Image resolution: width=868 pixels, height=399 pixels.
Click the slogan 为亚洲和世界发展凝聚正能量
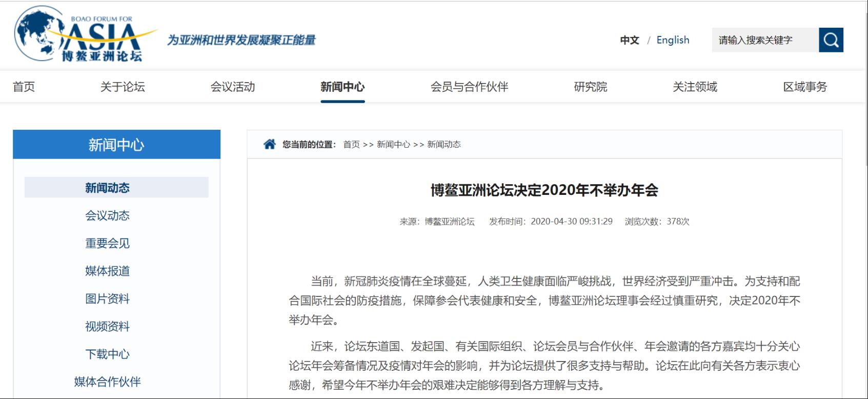[x=241, y=40]
